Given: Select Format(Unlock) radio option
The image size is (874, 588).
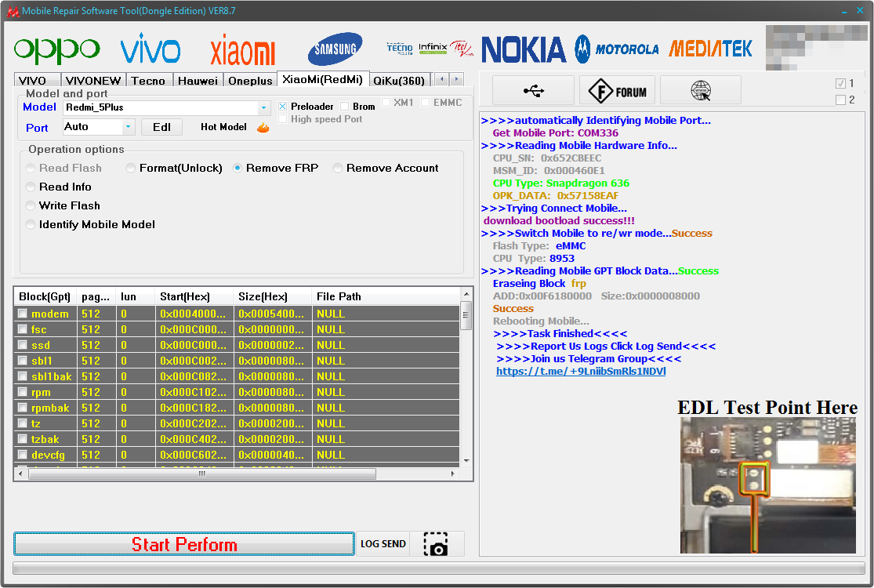Looking at the screenshot, I should point(130,168).
